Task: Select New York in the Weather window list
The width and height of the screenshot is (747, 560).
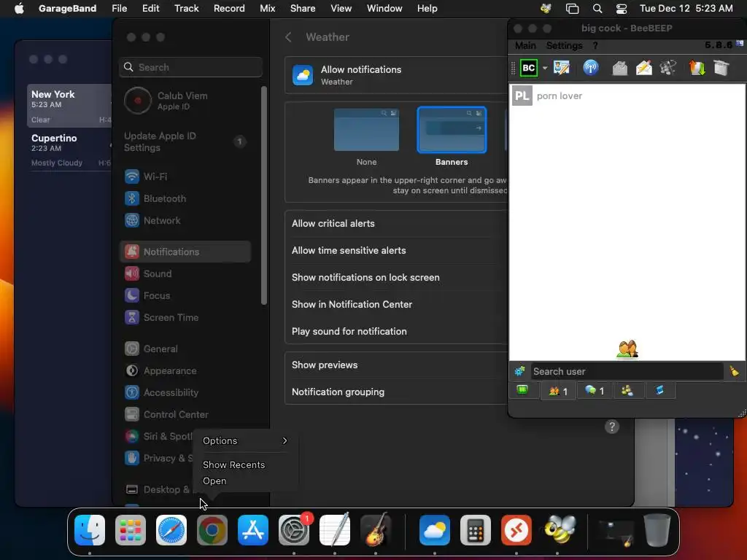Action: [x=69, y=106]
